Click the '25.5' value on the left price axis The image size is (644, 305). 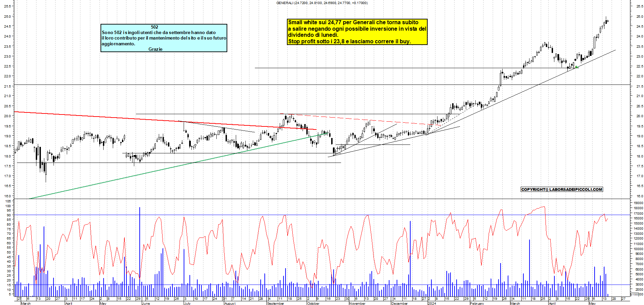(8, 6)
